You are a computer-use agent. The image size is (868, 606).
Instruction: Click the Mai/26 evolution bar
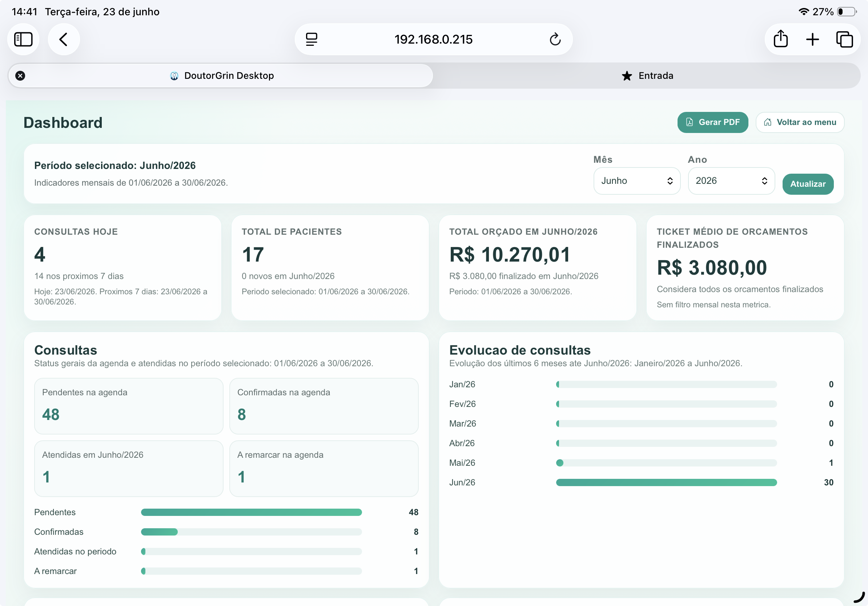point(666,463)
